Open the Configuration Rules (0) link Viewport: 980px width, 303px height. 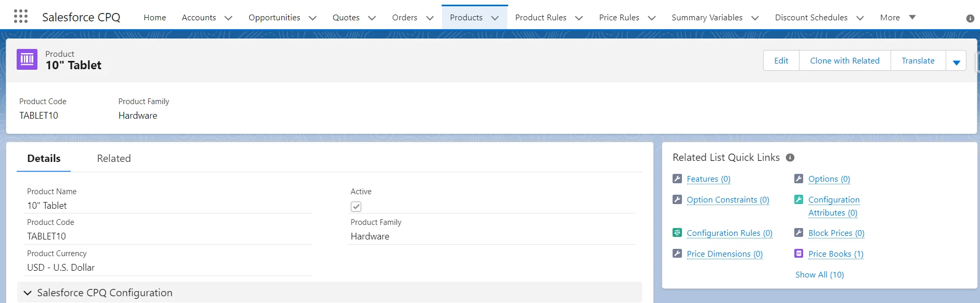[729, 233]
